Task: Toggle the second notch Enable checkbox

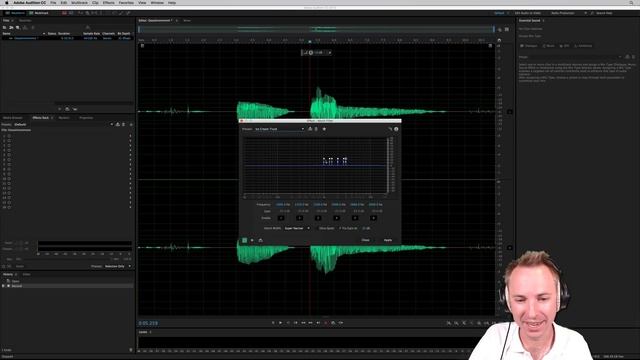Action: coord(299,218)
